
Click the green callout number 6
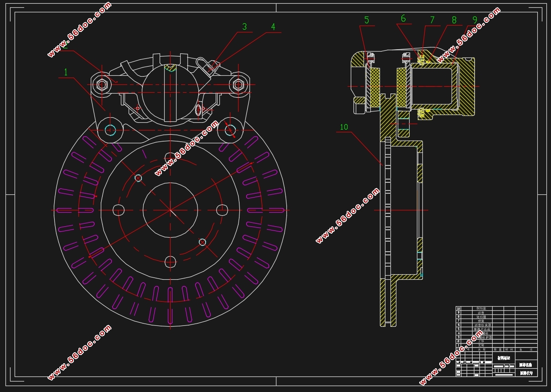pos(403,18)
